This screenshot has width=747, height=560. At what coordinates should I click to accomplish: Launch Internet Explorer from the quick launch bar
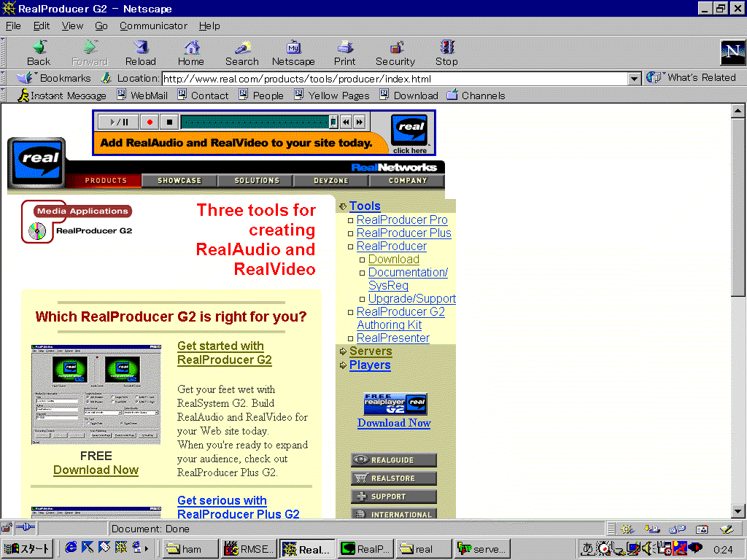[x=71, y=548]
